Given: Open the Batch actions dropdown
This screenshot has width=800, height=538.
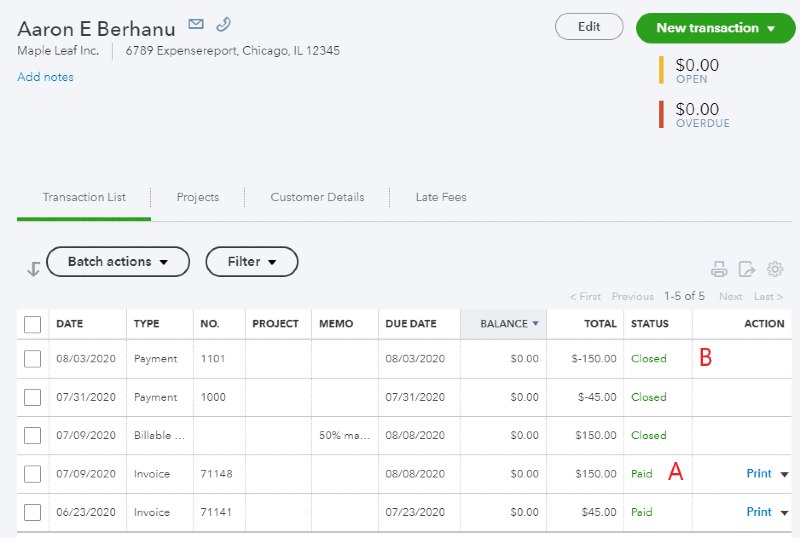Looking at the screenshot, I should coord(118,262).
